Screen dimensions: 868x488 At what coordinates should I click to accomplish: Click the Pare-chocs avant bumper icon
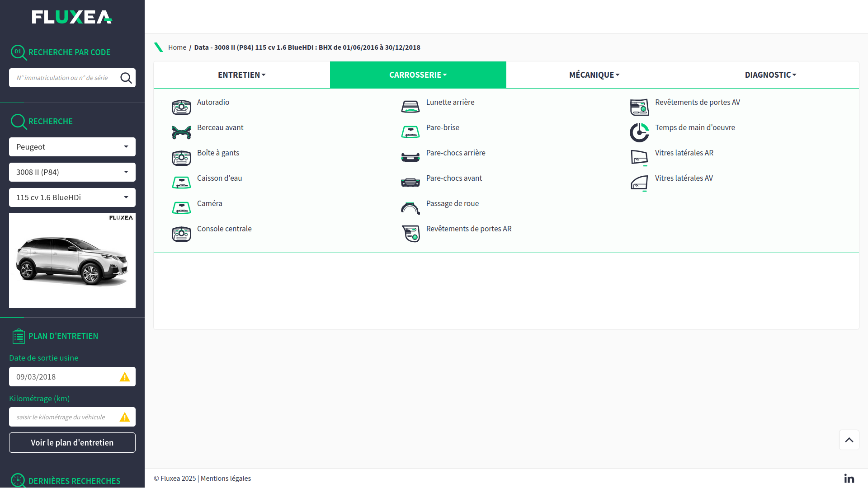[410, 183]
